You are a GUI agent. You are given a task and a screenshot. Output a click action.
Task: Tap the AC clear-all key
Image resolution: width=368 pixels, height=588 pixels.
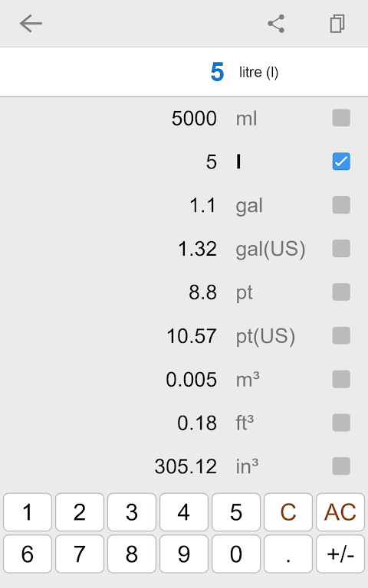click(340, 512)
